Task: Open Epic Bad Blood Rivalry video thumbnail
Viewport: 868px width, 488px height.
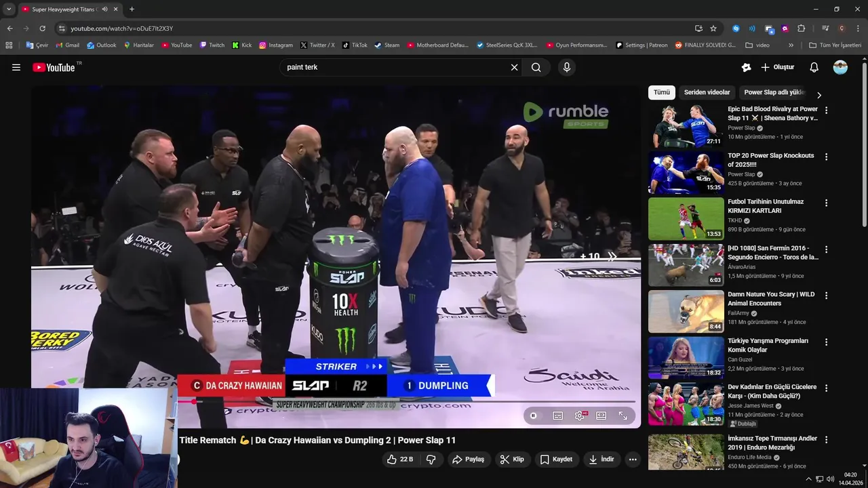Action: [x=686, y=126]
